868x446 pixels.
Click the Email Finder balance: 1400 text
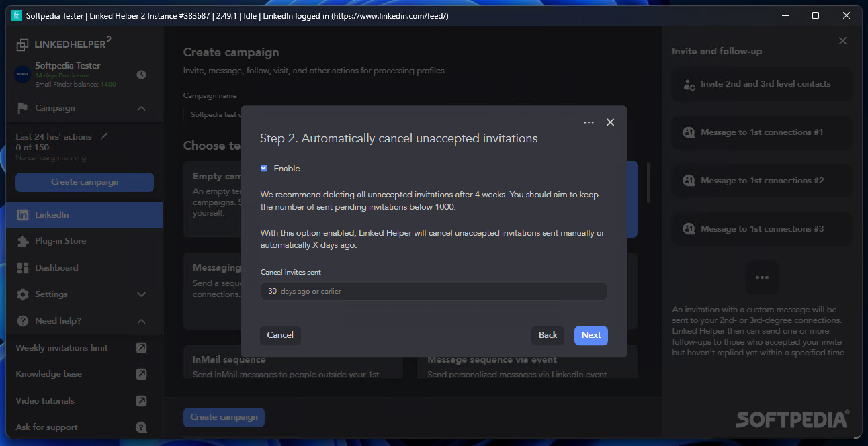coord(75,85)
